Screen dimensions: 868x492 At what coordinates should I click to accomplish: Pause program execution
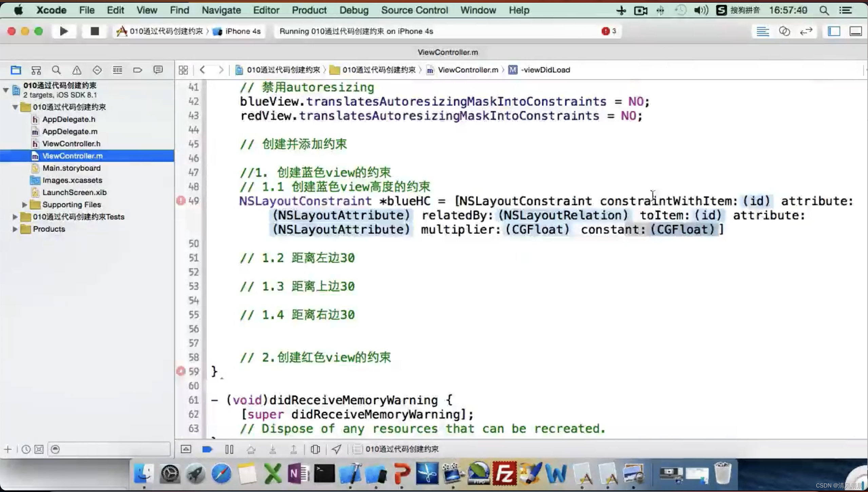229,449
